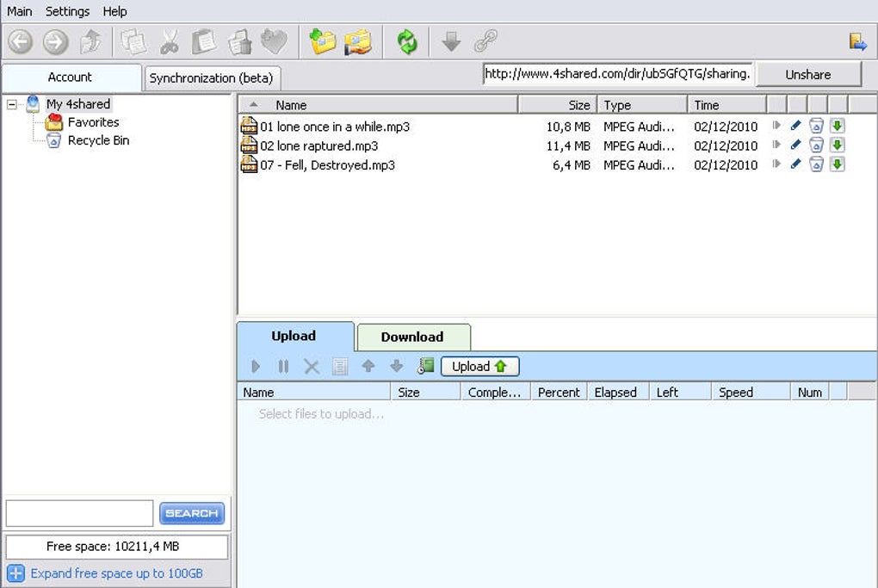The width and height of the screenshot is (878, 588).
Task: Open Favorites folder in tree
Action: [x=93, y=122]
